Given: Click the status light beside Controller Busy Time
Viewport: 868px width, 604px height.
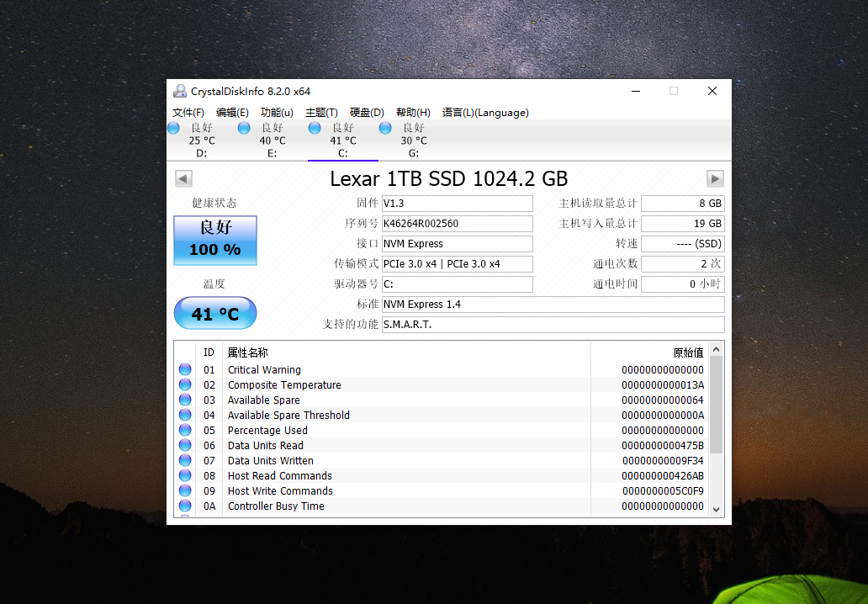Looking at the screenshot, I should 185,506.
